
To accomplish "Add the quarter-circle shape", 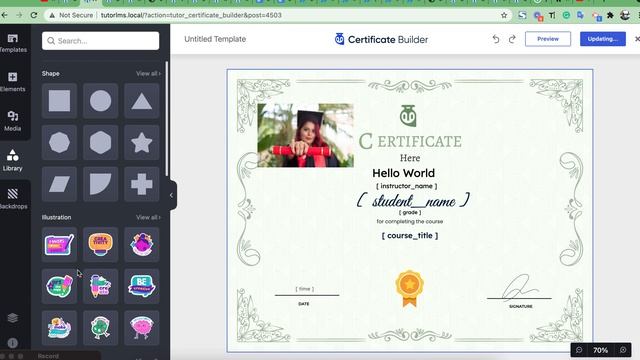I will click(100, 184).
